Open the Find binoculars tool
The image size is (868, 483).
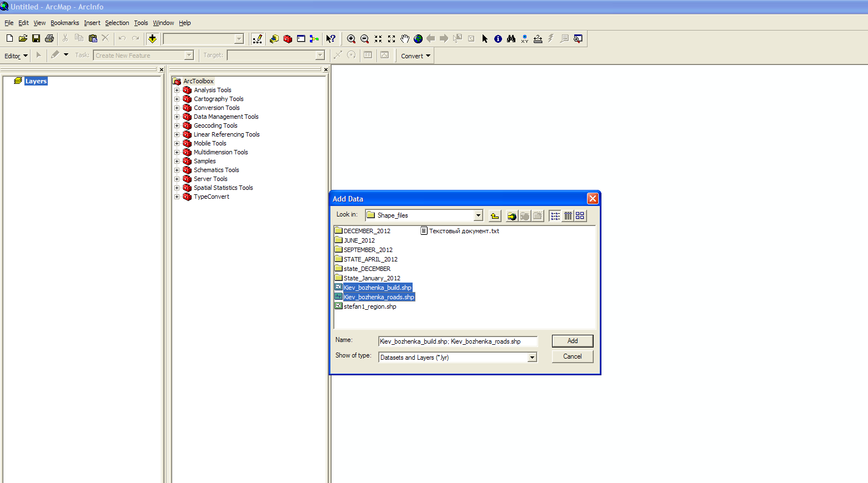point(511,39)
